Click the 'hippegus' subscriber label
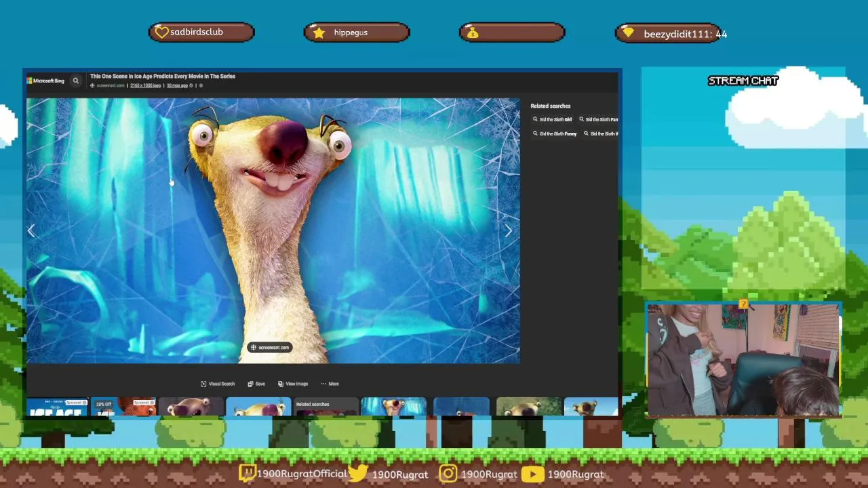 point(351,33)
